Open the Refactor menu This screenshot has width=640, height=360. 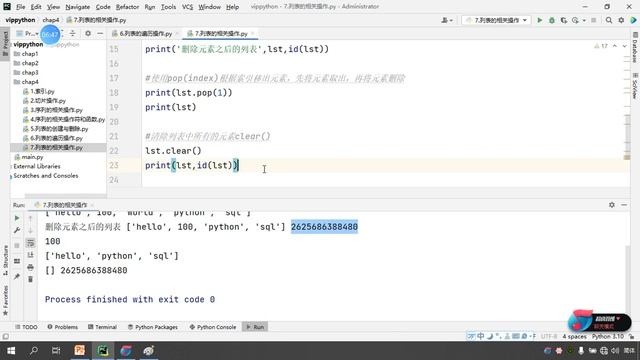pyautogui.click(x=127, y=7)
